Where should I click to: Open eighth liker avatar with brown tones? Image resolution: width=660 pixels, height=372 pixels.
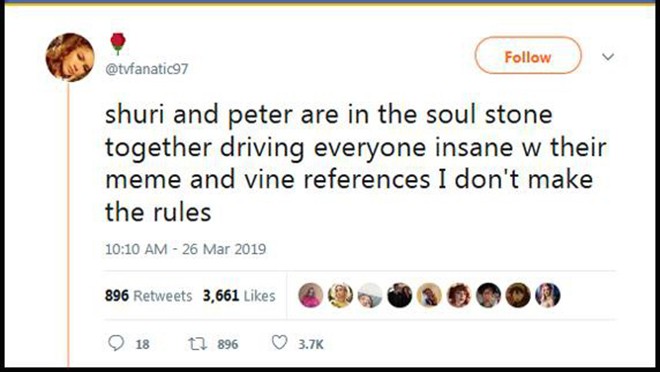pyautogui.click(x=518, y=295)
